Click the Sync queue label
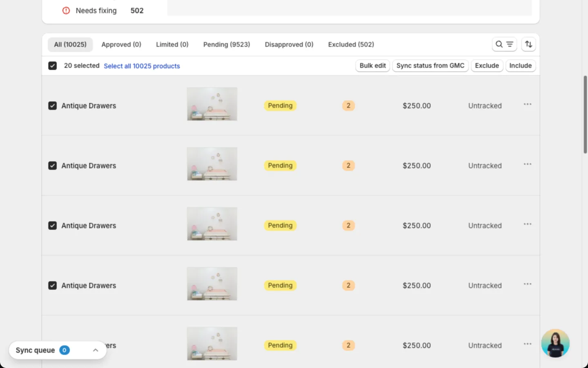The height and width of the screenshot is (368, 588). pyautogui.click(x=35, y=350)
